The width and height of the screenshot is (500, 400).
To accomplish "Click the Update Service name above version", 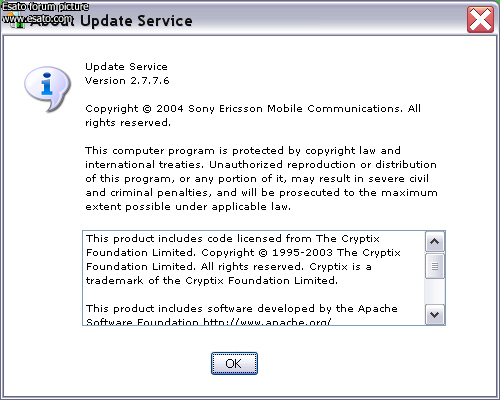I will pyautogui.click(x=126, y=67).
